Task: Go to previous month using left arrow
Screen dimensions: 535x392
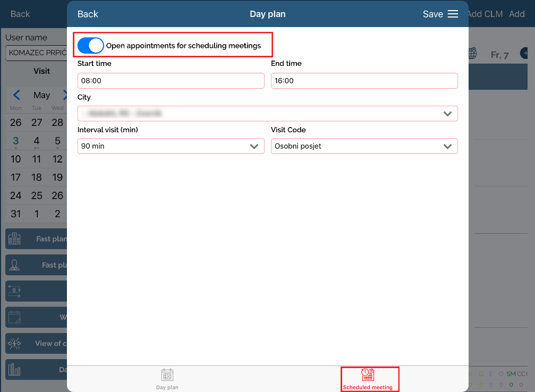Action: (x=16, y=95)
